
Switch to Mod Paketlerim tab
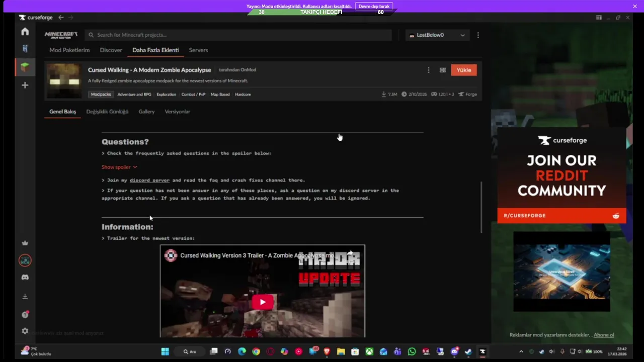tap(69, 50)
